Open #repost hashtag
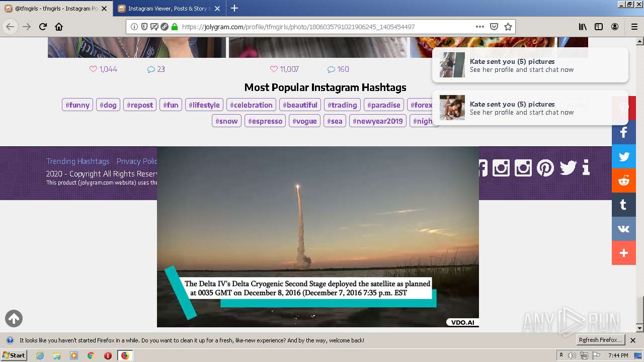The image size is (644, 362). pos(140,105)
